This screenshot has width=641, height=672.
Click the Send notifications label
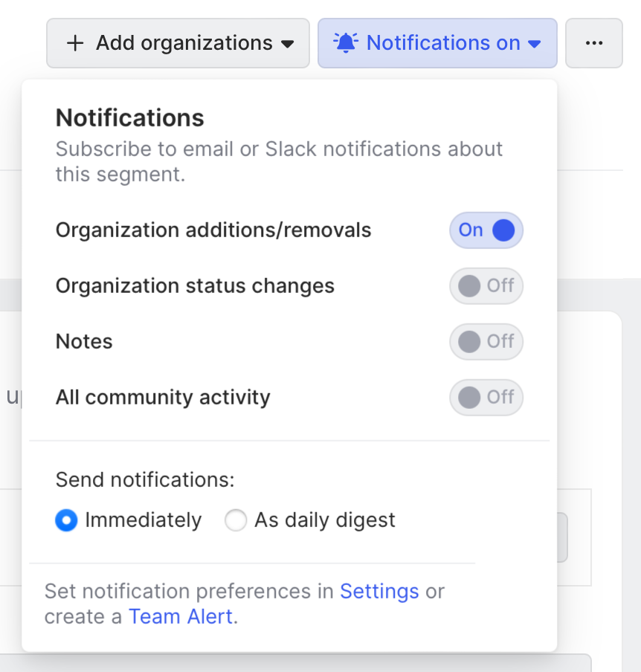point(145,479)
